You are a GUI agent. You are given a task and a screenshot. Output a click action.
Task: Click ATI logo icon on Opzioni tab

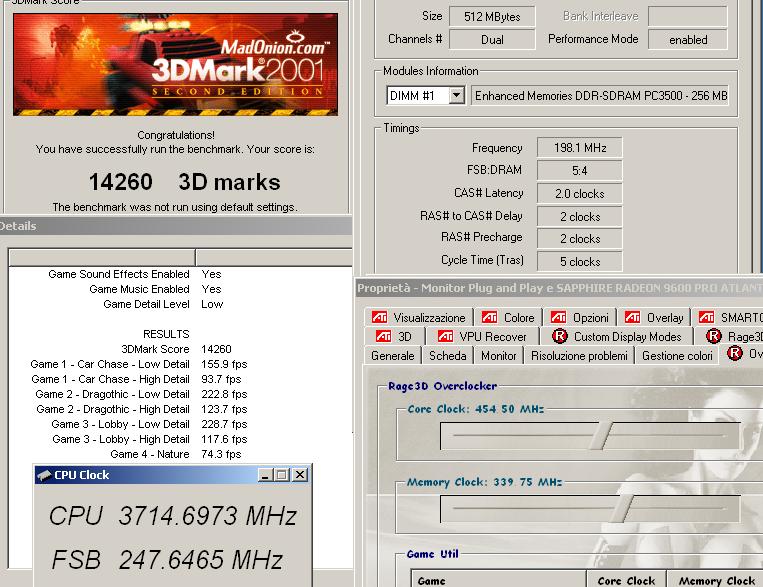(x=558, y=317)
